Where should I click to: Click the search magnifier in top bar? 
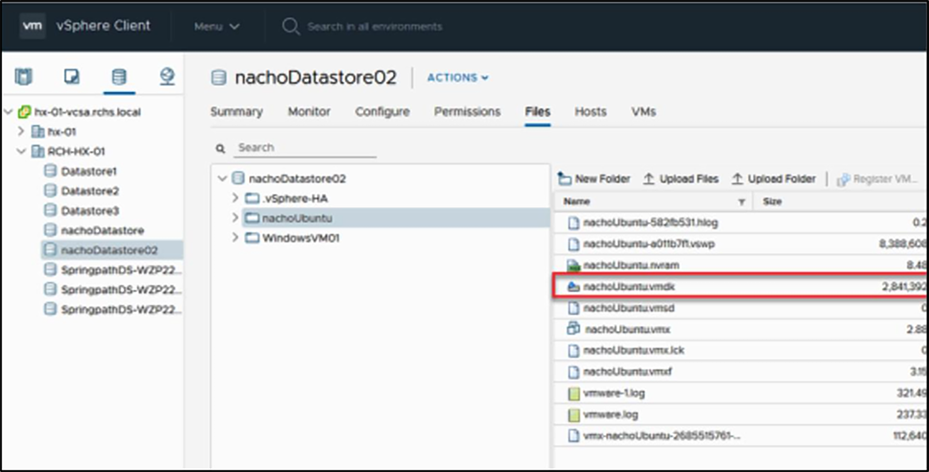coord(290,26)
